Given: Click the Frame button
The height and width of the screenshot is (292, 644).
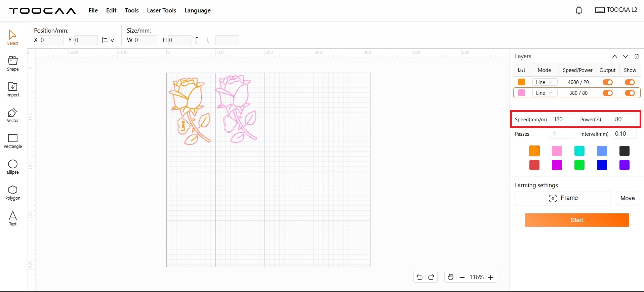Looking at the screenshot, I should tap(563, 198).
